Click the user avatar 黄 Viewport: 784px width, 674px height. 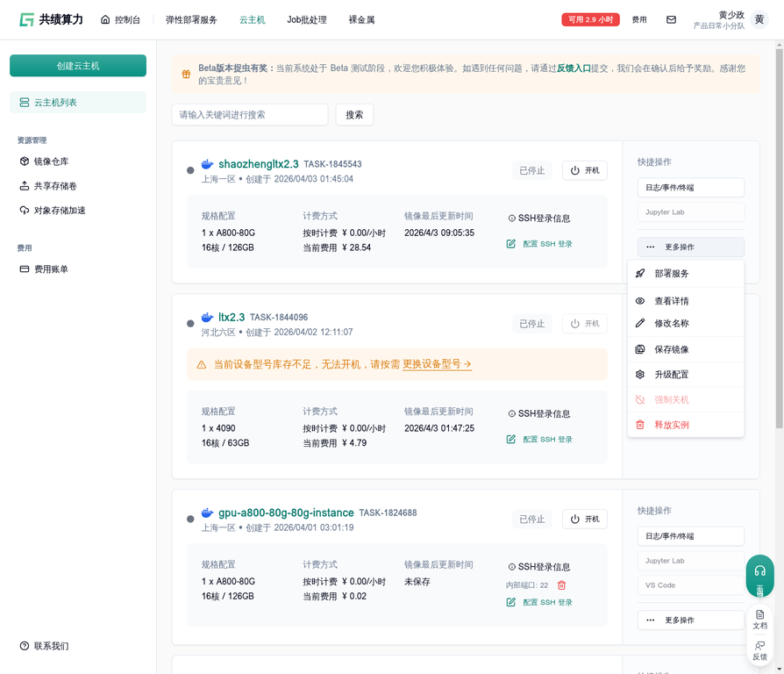coord(759,19)
